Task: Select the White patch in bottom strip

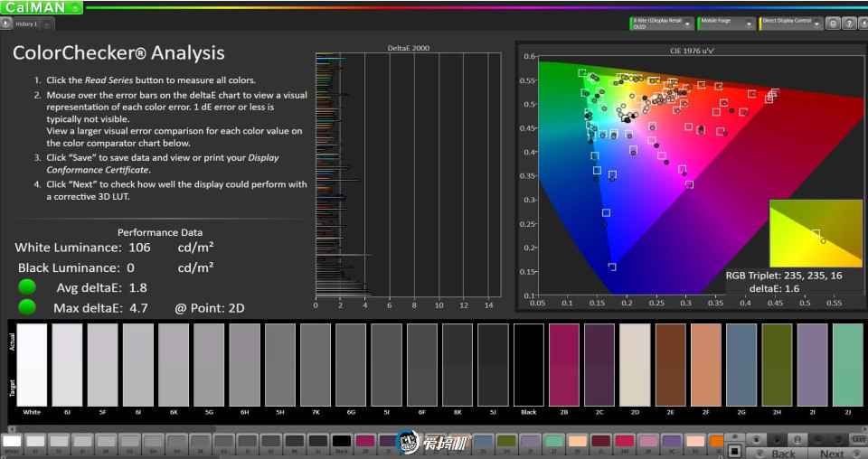Action: click(12, 442)
